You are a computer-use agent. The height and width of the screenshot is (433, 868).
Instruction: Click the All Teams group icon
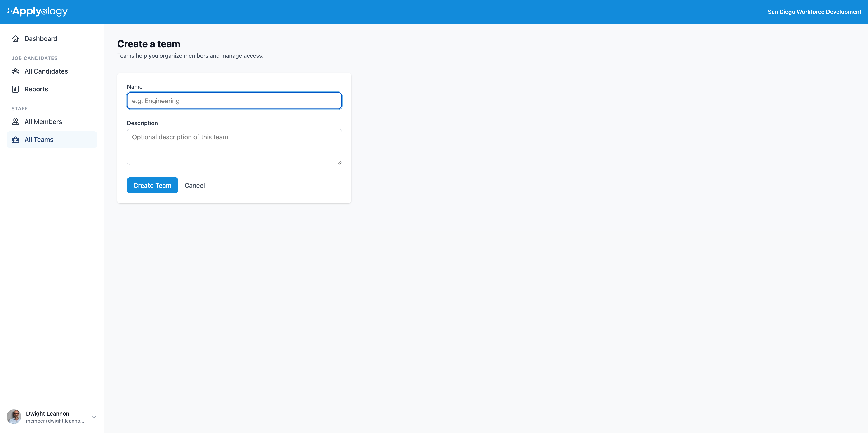[x=16, y=140]
